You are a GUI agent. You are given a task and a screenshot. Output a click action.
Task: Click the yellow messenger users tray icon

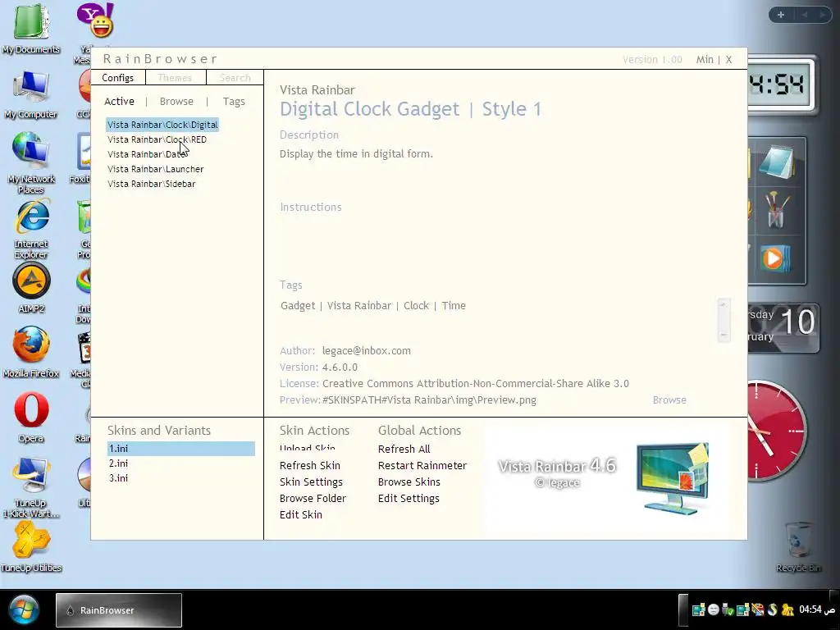coord(787,609)
